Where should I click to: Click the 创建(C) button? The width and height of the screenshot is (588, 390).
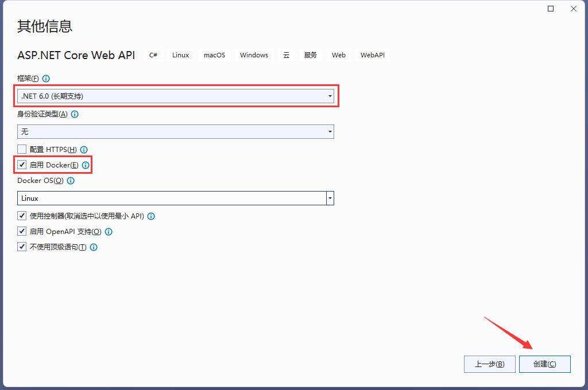click(x=544, y=364)
